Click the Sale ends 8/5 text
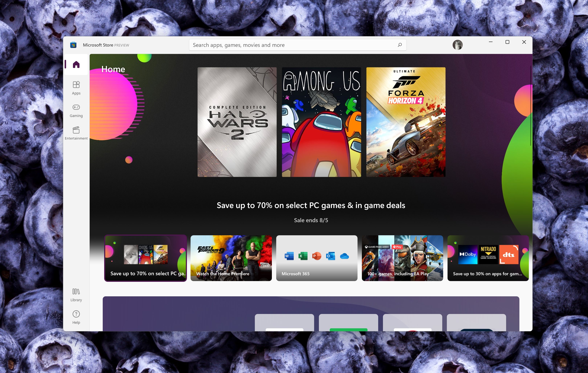 point(311,220)
